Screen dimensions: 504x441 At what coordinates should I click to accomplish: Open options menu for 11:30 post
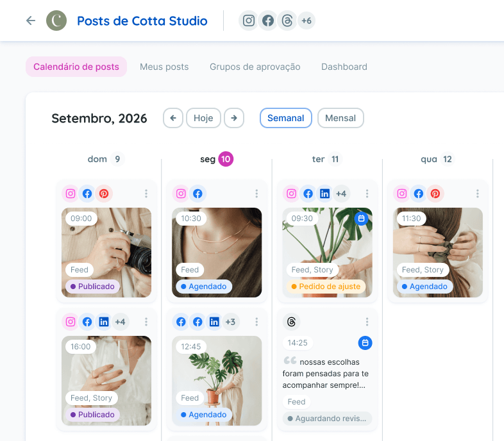pos(478,194)
